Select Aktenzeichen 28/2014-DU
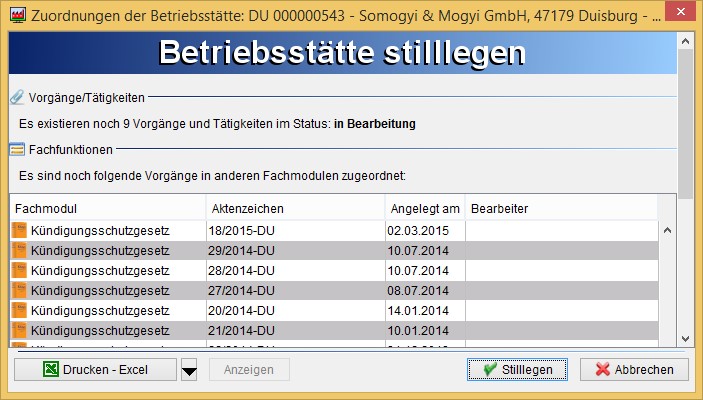The width and height of the screenshot is (703, 400). [241, 271]
